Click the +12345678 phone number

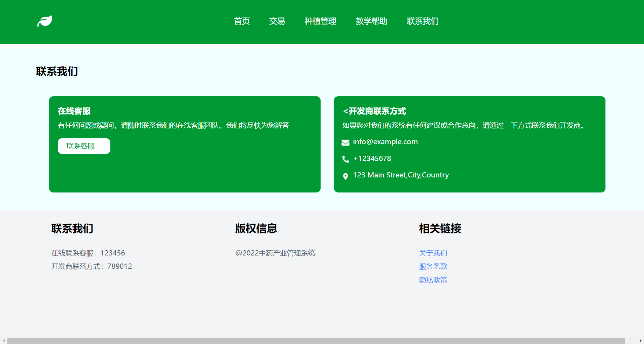[372, 159]
